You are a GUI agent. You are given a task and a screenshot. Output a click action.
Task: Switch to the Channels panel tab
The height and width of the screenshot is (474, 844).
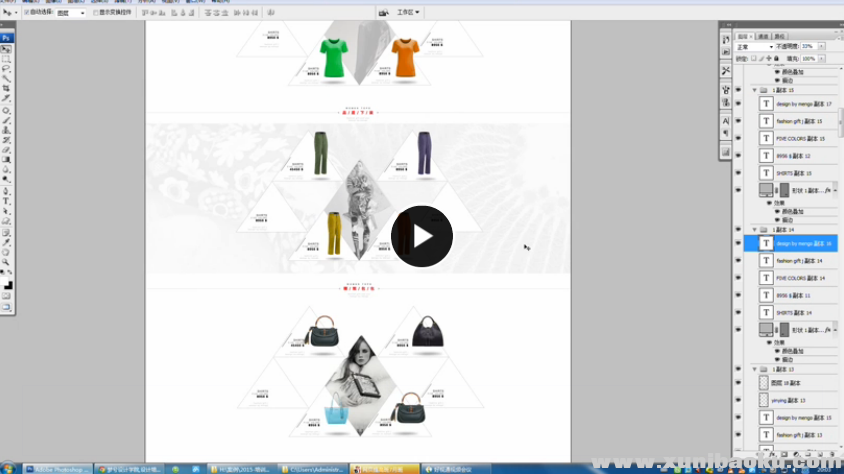click(x=763, y=36)
